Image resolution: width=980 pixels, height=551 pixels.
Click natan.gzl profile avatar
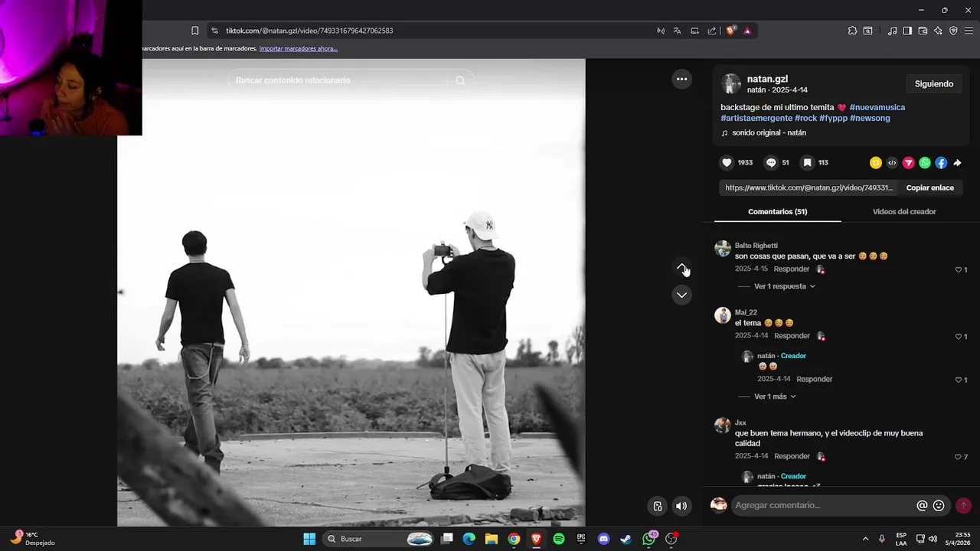tap(731, 83)
